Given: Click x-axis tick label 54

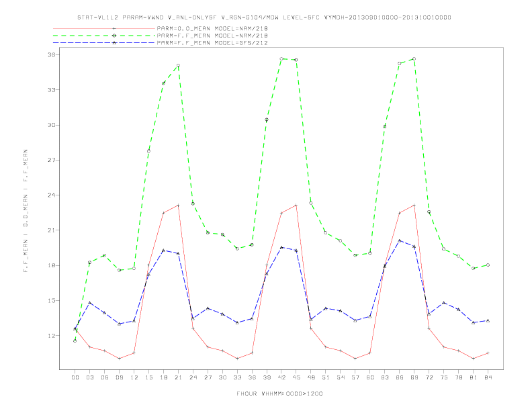Looking at the screenshot, I should coord(341,377).
